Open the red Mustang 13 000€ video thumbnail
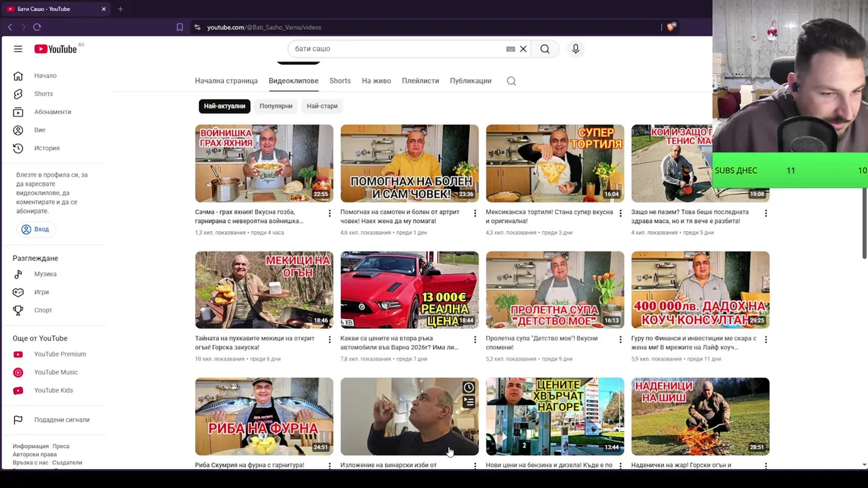This screenshot has width=868, height=488. coord(410,289)
